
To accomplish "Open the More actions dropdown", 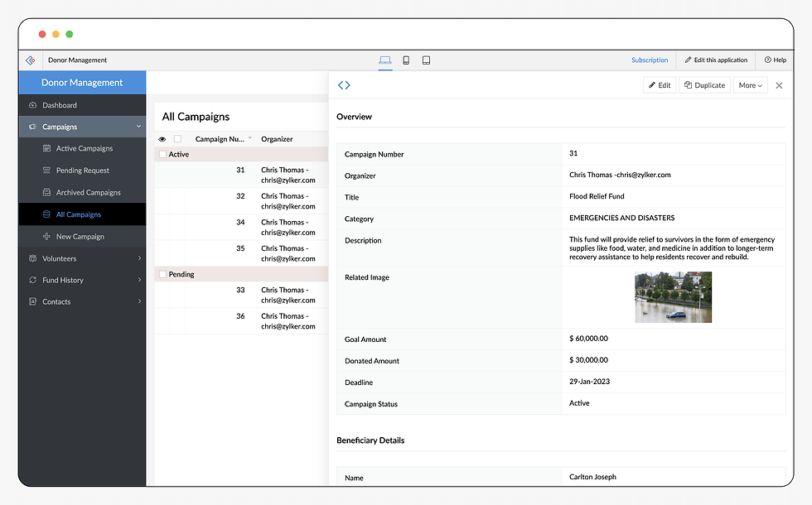I will tap(750, 85).
